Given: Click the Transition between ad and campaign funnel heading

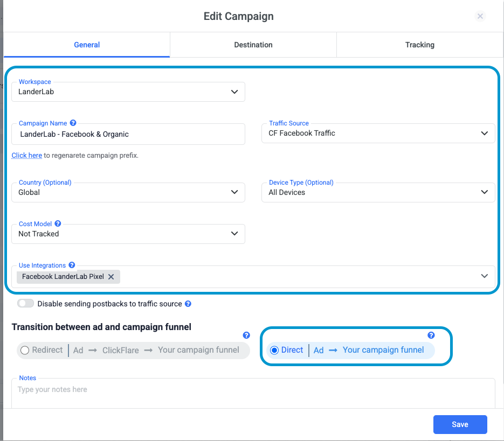Looking at the screenshot, I should 101,327.
